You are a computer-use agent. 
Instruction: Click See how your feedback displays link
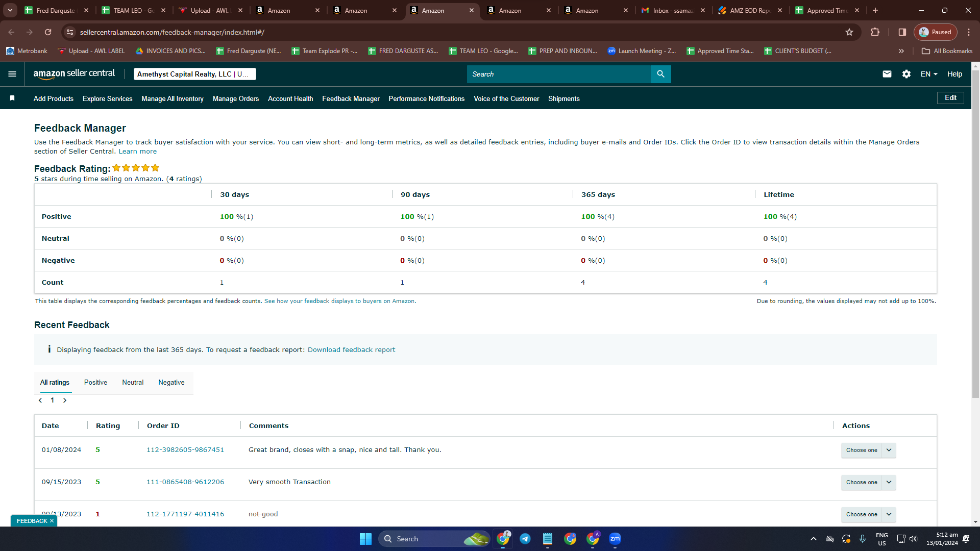point(340,302)
